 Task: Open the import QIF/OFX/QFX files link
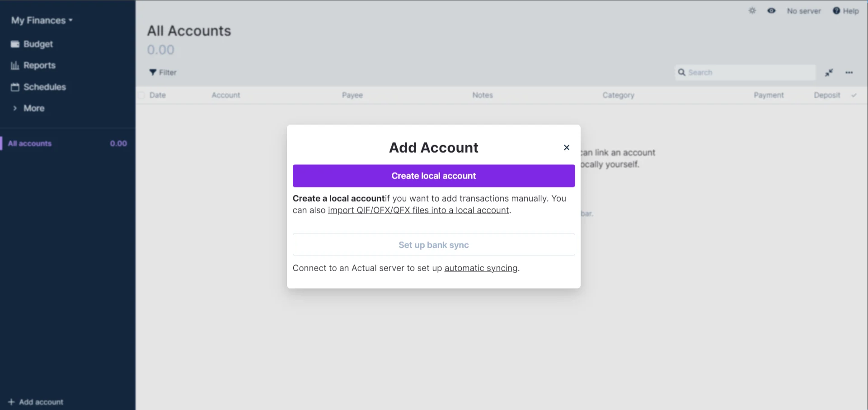click(x=418, y=210)
